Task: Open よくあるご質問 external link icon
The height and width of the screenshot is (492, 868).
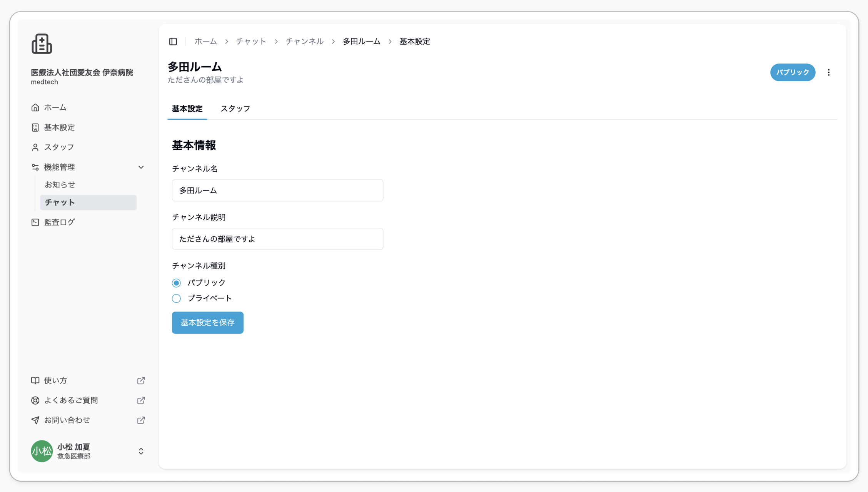Action: tap(141, 400)
